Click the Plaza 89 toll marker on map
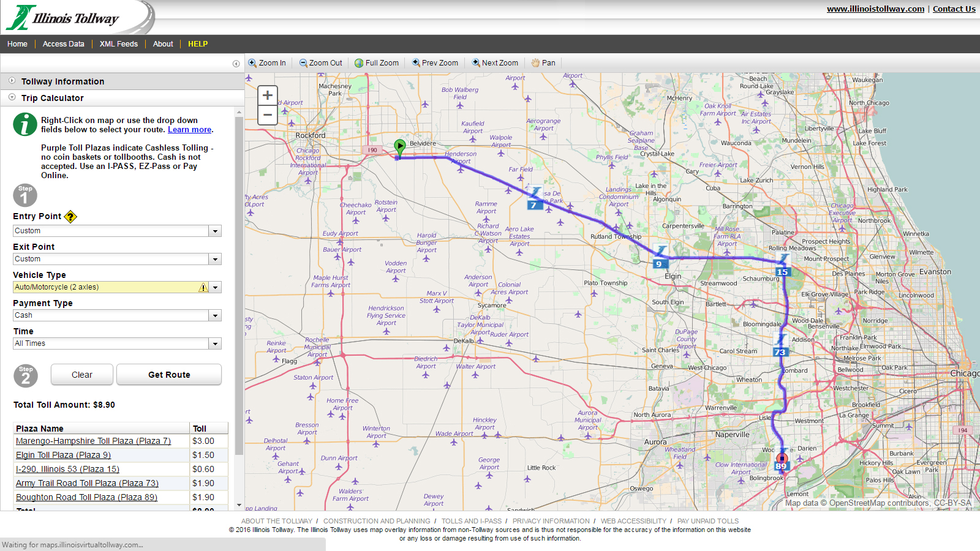 point(781,466)
